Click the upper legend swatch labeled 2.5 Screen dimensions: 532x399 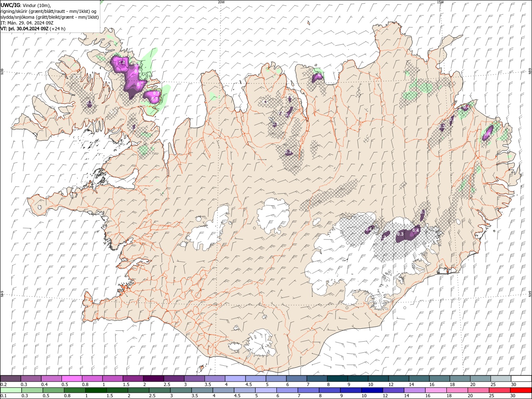[174, 379]
